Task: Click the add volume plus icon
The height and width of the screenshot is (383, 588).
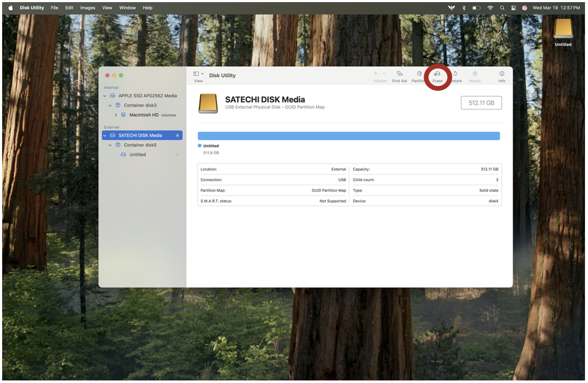Action: [x=376, y=74]
